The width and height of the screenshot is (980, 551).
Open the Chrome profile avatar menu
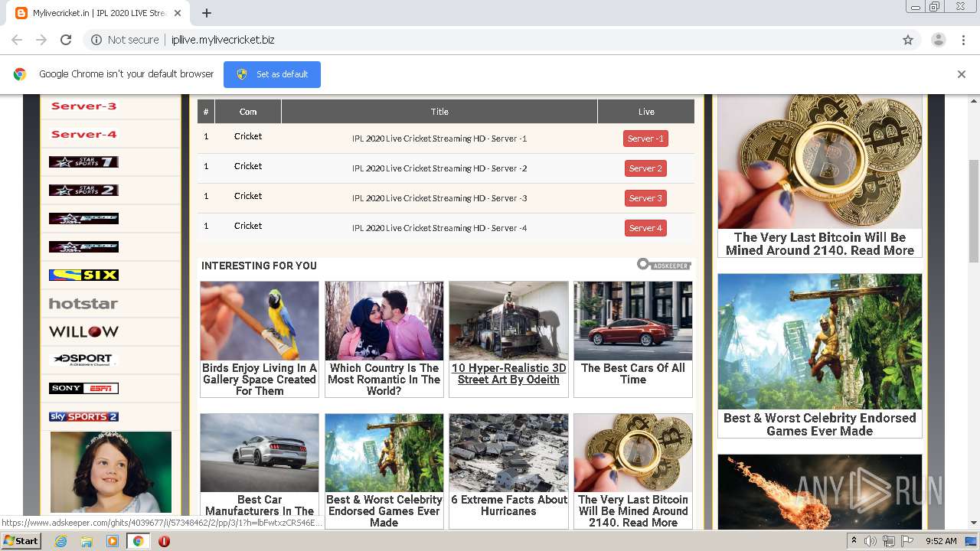(939, 40)
